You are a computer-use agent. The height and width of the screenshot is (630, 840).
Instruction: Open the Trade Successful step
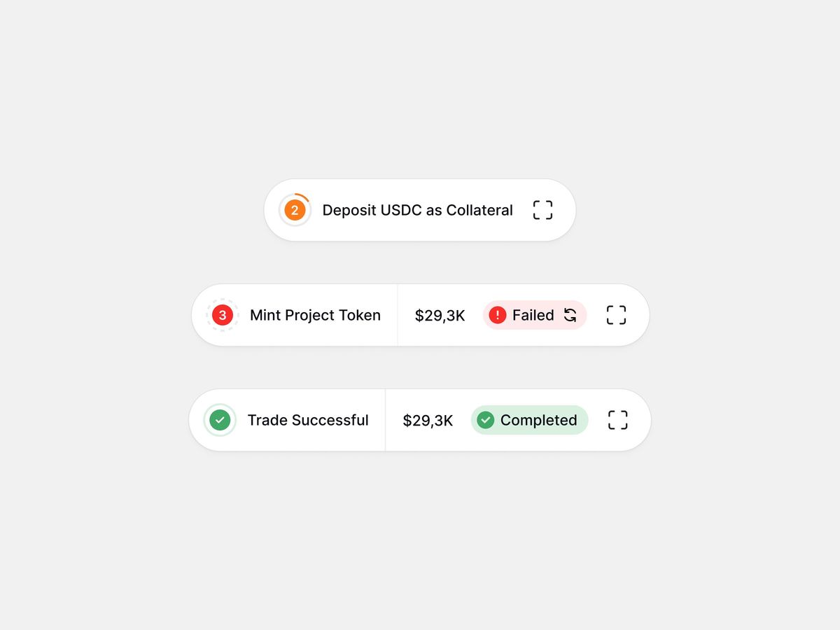tap(308, 420)
